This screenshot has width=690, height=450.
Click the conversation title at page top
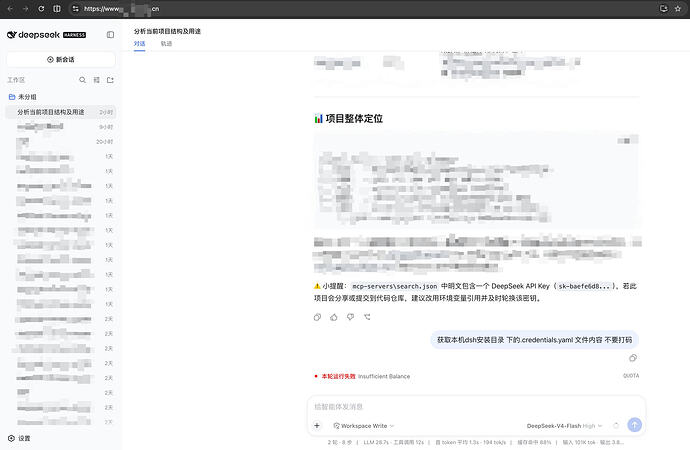tap(167, 31)
